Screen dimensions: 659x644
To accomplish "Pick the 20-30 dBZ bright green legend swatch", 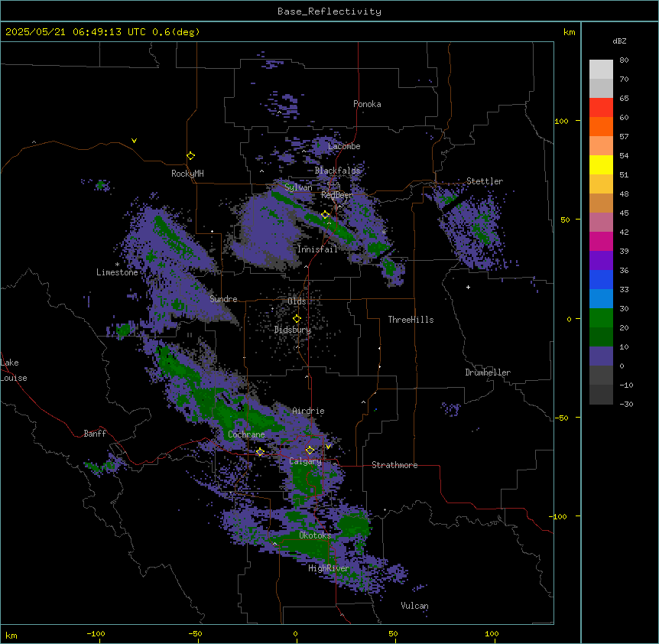I will click(601, 318).
